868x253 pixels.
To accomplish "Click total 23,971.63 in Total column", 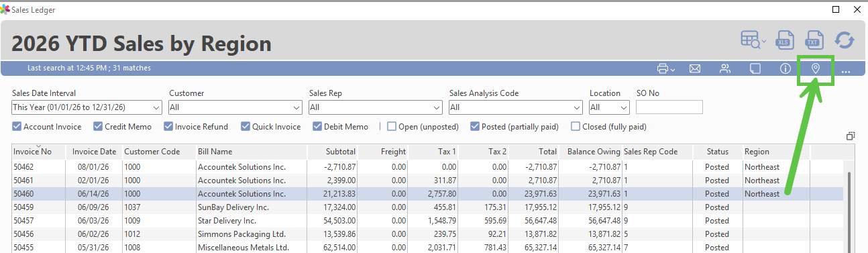I will pyautogui.click(x=541, y=194).
